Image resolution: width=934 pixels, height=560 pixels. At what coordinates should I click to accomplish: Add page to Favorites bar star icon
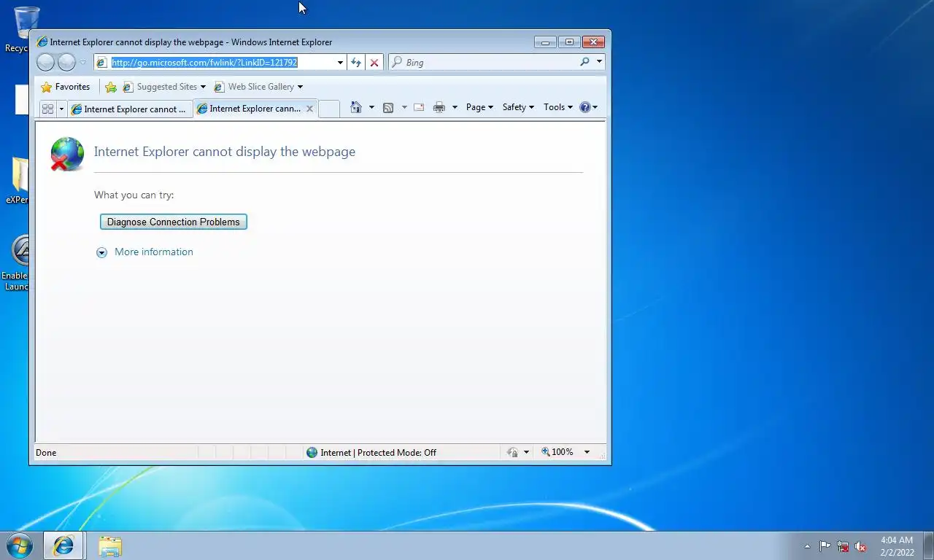(111, 87)
